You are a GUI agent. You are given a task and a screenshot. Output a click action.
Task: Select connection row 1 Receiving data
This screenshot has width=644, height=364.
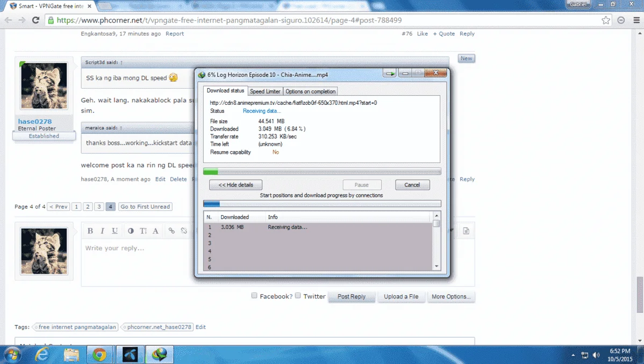(318, 227)
